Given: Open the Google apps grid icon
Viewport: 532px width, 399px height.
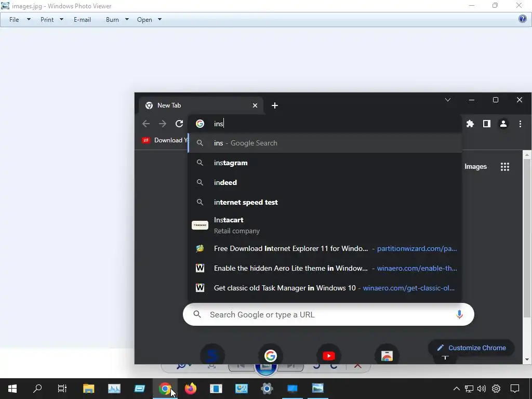Looking at the screenshot, I should 505,167.
